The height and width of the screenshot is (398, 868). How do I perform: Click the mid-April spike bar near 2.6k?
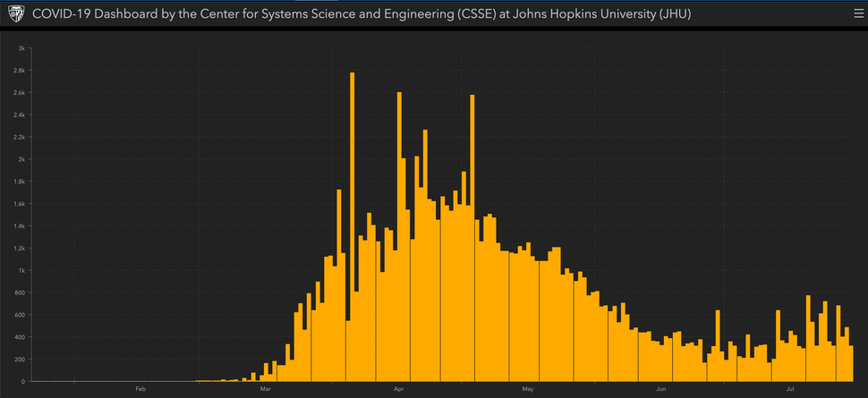coord(472,233)
